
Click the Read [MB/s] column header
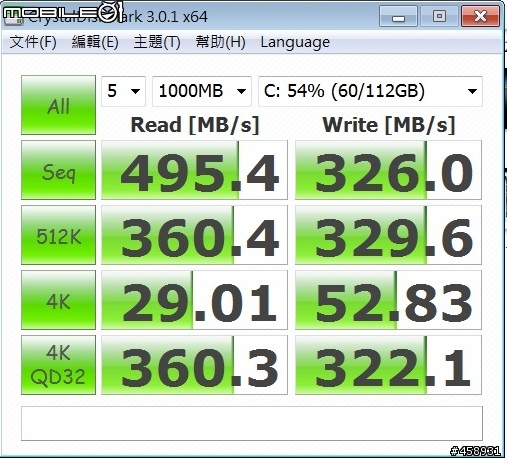[195, 125]
